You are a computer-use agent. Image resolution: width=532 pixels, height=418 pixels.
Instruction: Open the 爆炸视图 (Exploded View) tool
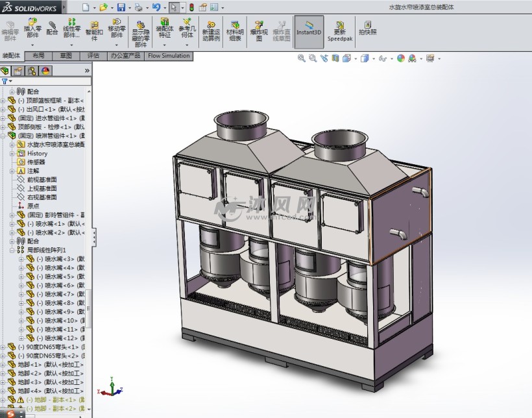point(259,31)
